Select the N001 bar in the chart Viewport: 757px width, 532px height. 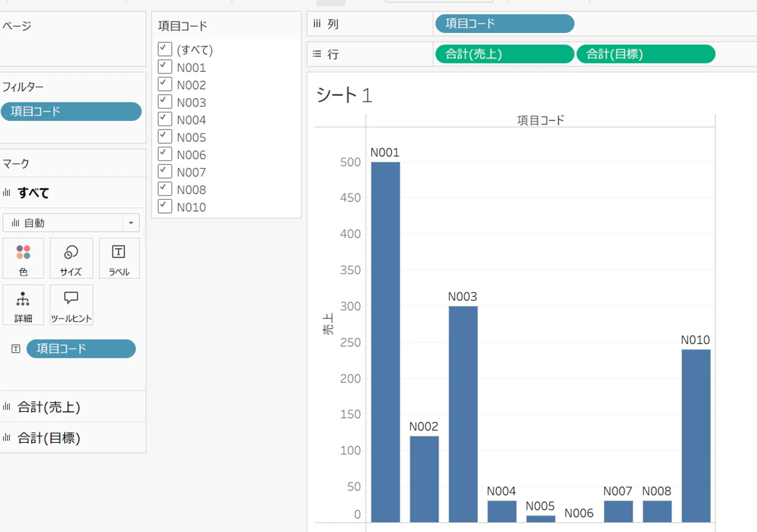tap(386, 342)
